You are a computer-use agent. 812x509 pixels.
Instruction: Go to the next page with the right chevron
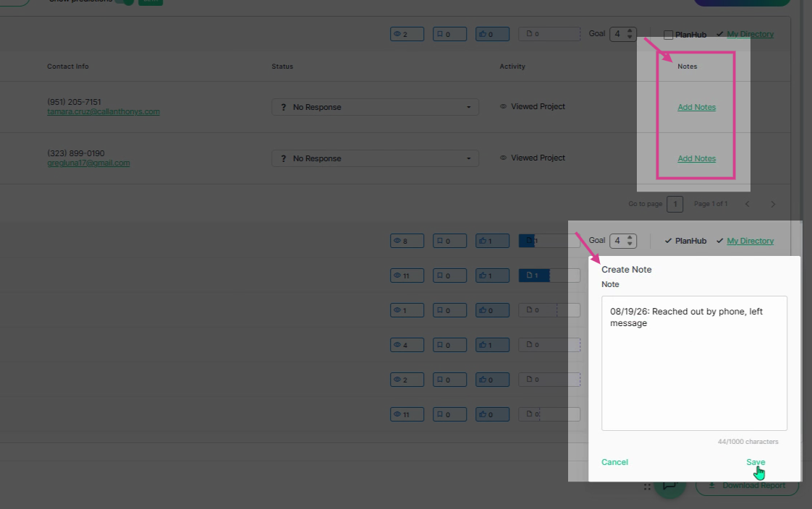coord(773,205)
